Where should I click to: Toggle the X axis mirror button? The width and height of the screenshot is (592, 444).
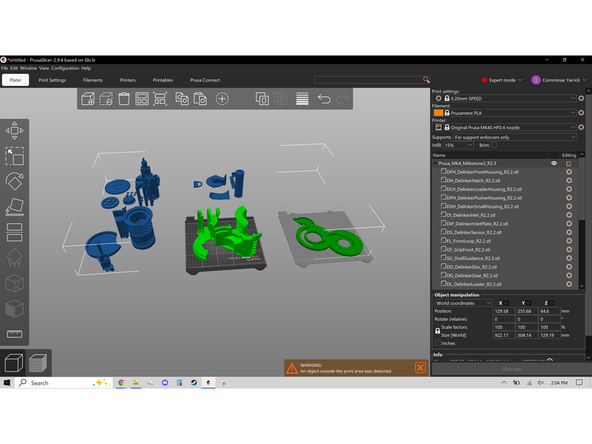coord(506,303)
